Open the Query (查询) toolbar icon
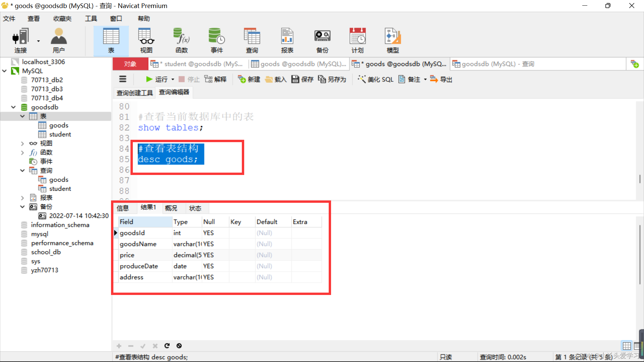This screenshot has width=644, height=362. (252, 40)
